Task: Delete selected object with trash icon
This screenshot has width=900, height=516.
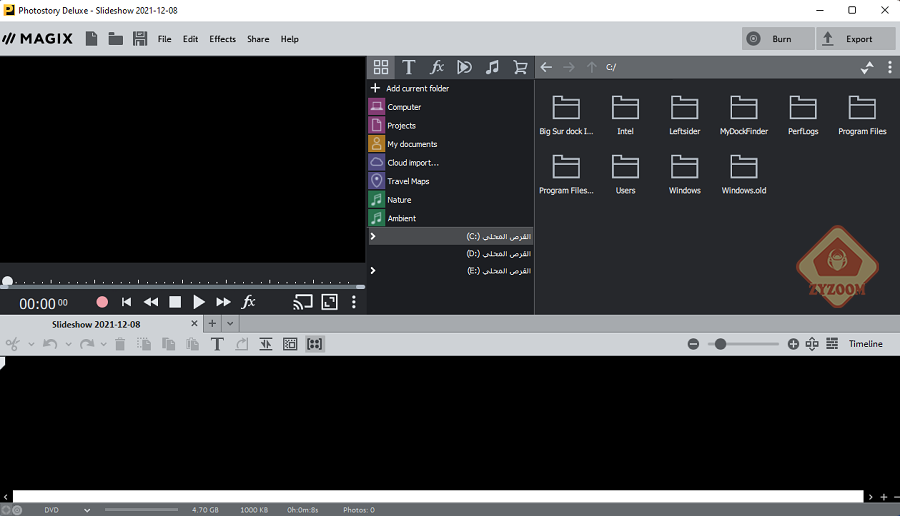Action: click(120, 344)
